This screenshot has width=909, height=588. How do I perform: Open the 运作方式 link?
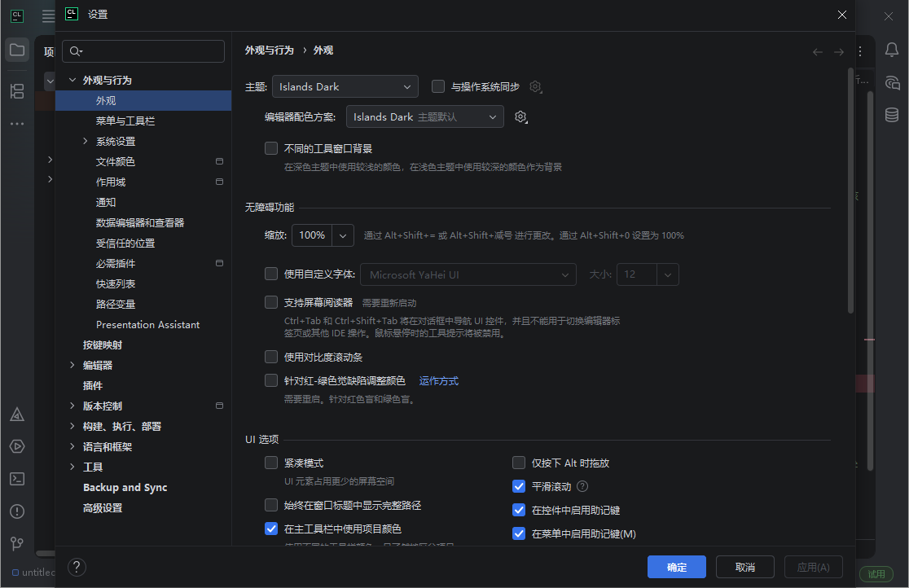click(x=438, y=380)
